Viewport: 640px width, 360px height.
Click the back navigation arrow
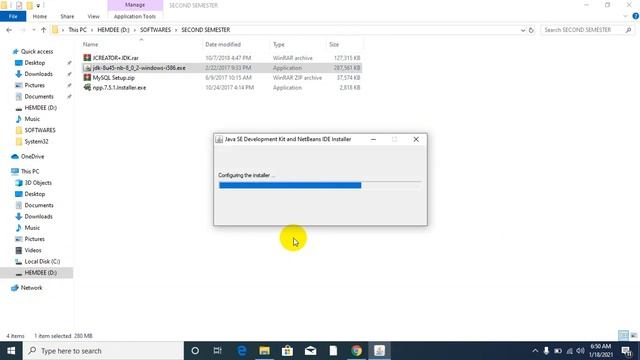9,30
